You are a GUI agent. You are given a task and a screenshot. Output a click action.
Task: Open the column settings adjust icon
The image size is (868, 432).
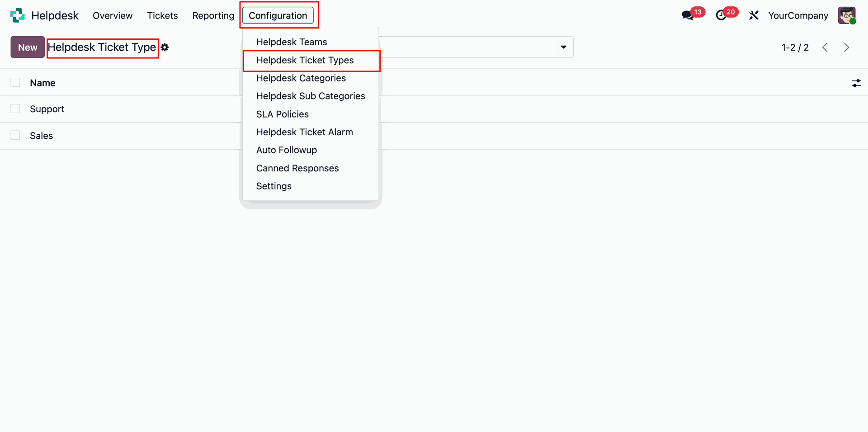[856, 83]
